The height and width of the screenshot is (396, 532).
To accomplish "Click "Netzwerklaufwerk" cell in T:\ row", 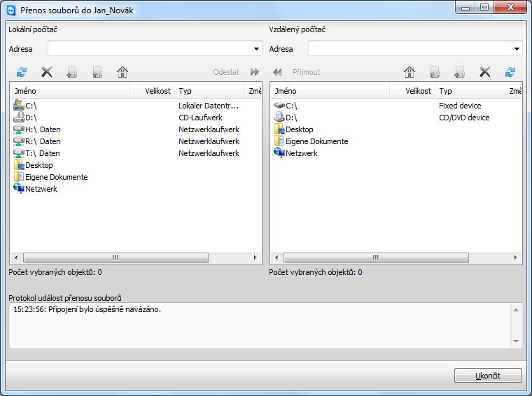I will [x=209, y=153].
